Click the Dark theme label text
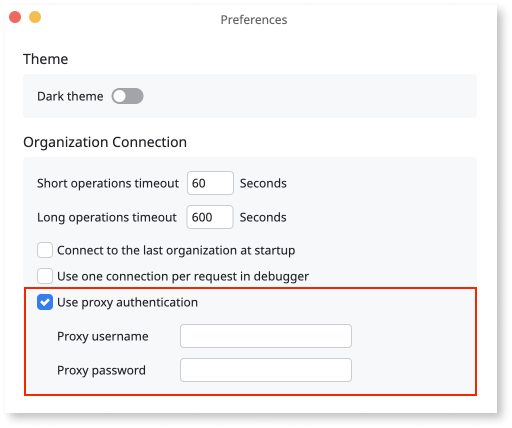 pos(70,96)
